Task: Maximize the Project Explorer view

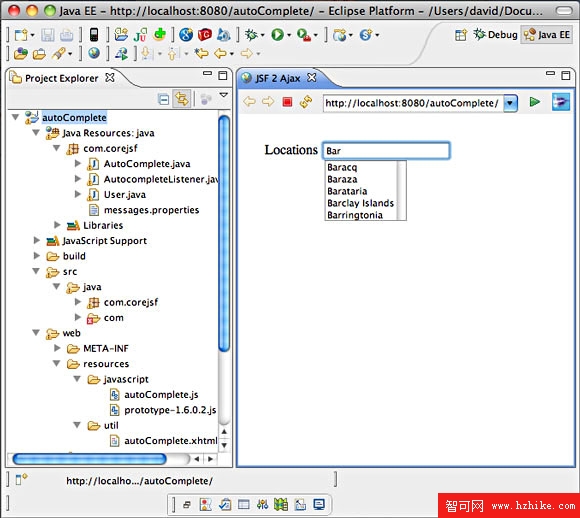Action: pos(222,75)
